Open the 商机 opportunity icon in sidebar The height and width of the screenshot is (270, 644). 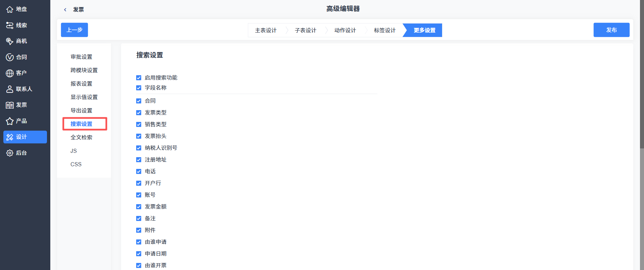coord(10,41)
